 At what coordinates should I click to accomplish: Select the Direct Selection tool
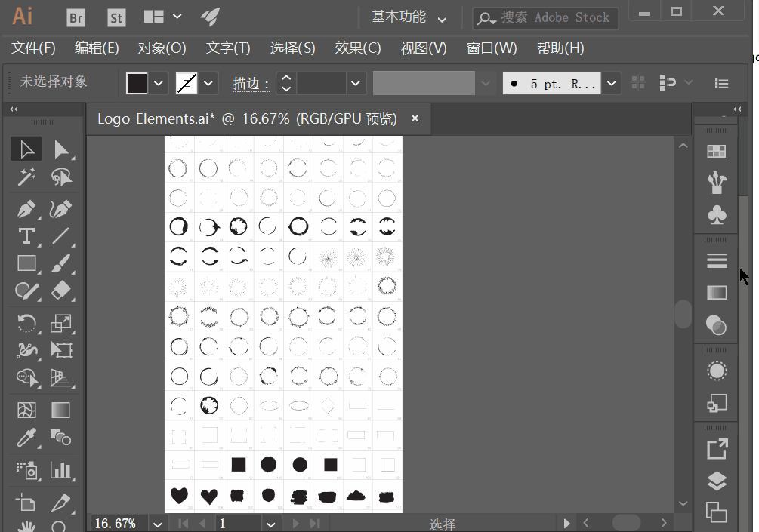click(61, 149)
